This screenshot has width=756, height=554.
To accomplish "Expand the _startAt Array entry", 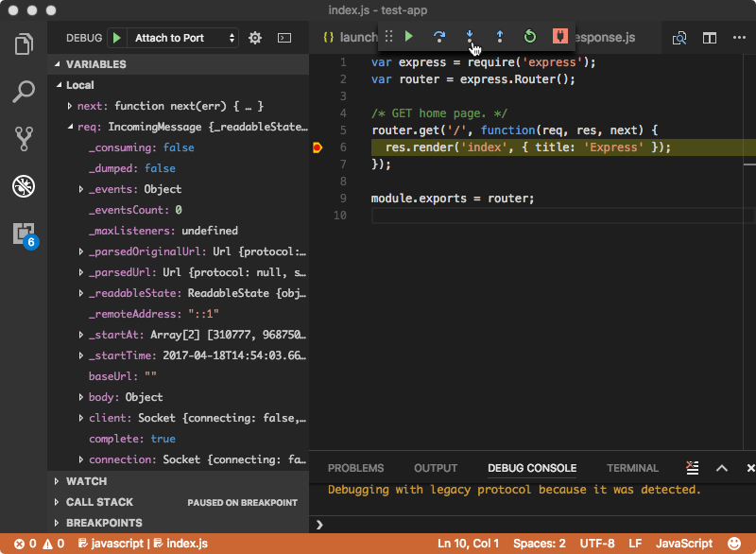I will coord(81,335).
